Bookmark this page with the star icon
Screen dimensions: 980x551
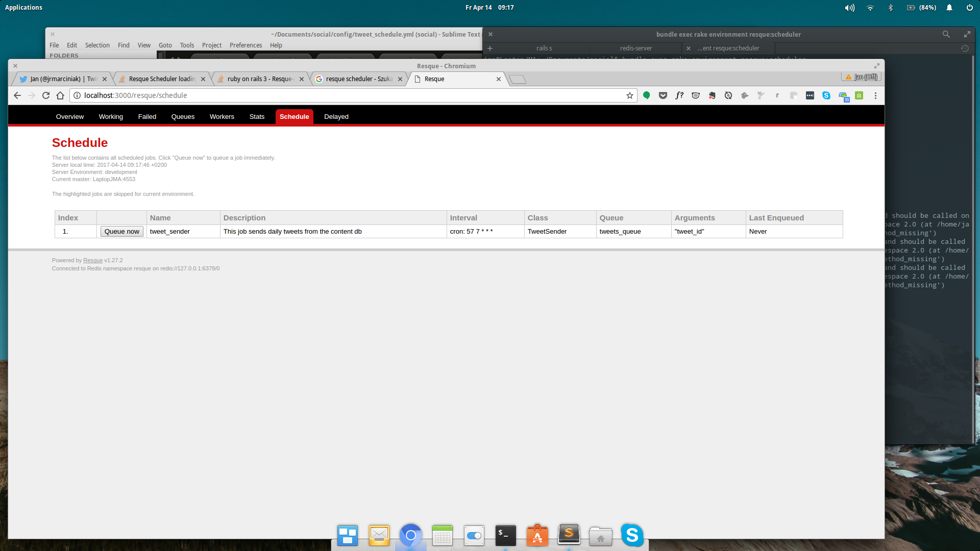[x=629, y=95]
